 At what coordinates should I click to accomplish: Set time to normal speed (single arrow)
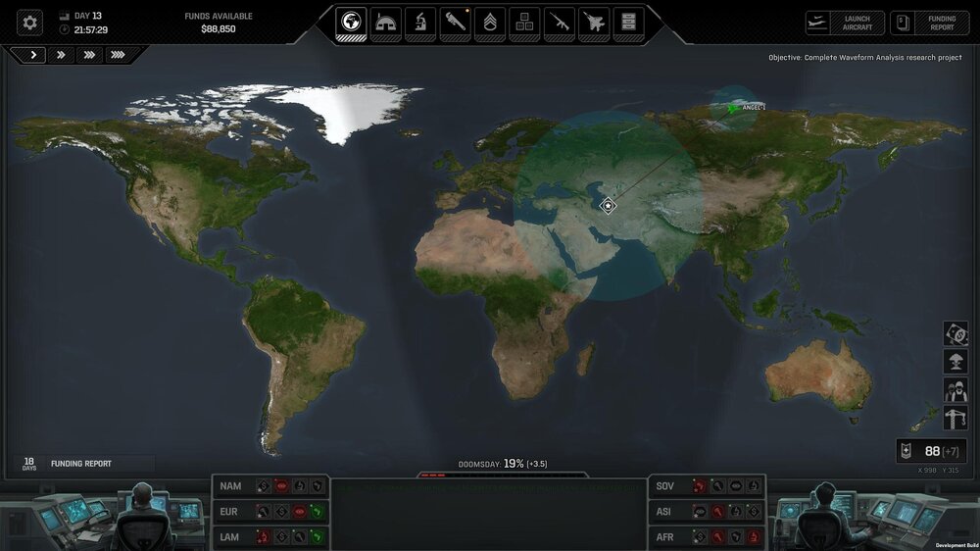(x=33, y=55)
